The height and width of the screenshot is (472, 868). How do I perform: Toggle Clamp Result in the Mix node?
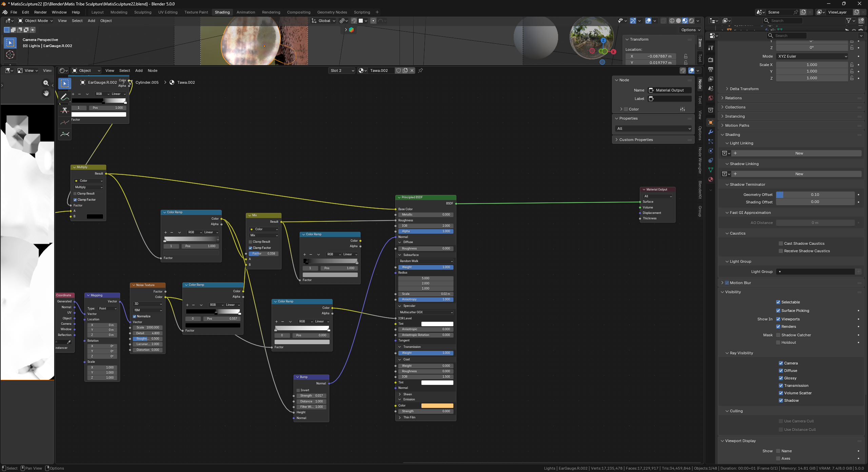click(x=250, y=242)
